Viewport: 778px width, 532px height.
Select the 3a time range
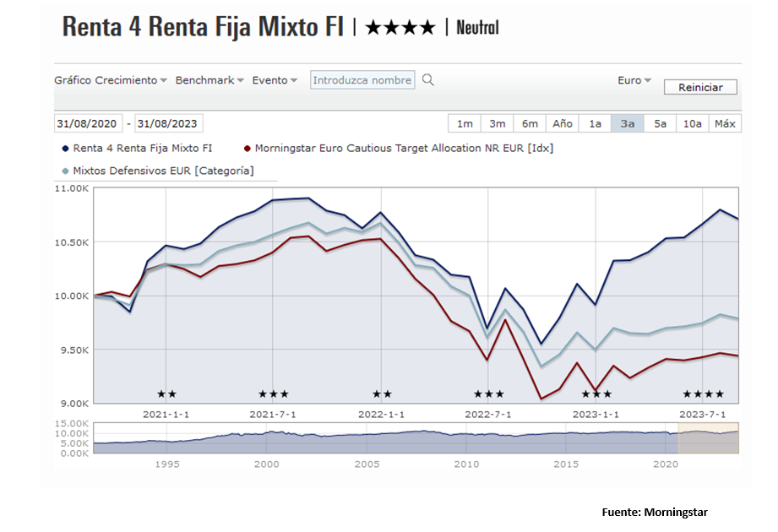(x=627, y=123)
